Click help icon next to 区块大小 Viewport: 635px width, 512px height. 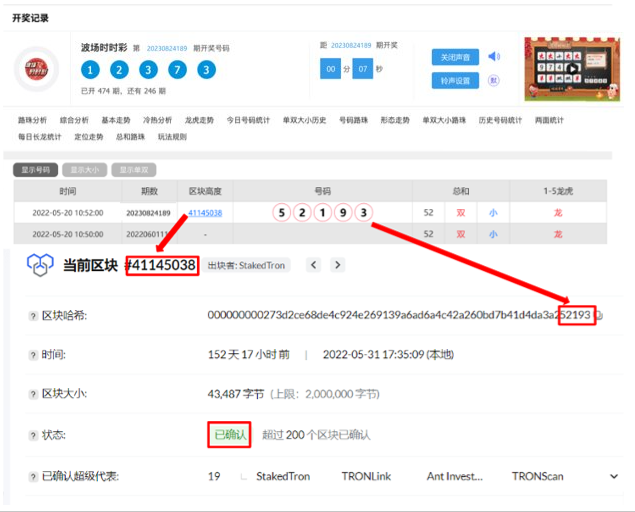click(x=32, y=394)
